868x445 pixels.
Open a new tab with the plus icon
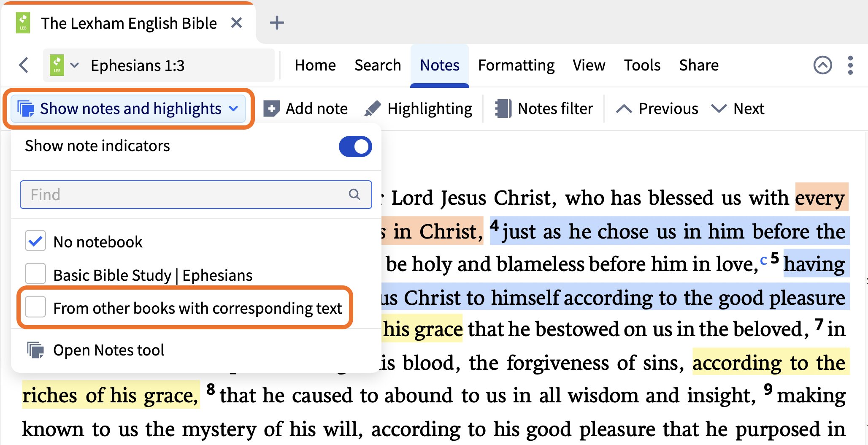click(x=277, y=23)
